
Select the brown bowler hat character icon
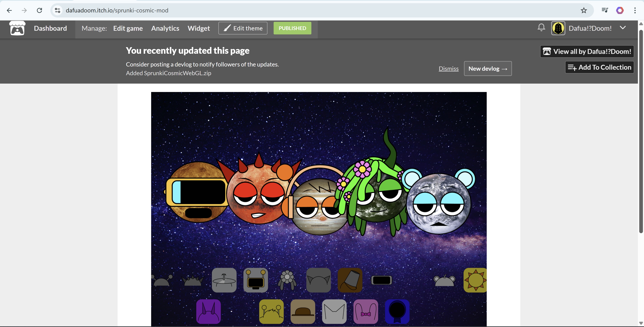(303, 312)
